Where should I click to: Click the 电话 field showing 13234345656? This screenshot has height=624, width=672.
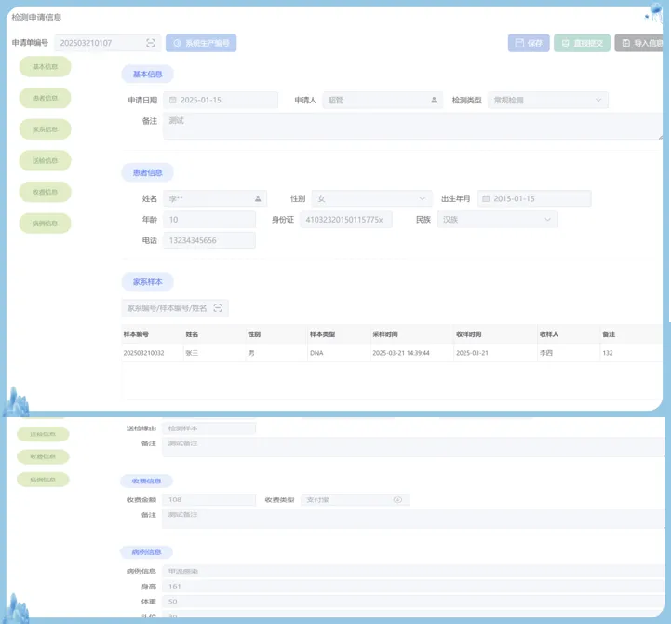(x=209, y=240)
